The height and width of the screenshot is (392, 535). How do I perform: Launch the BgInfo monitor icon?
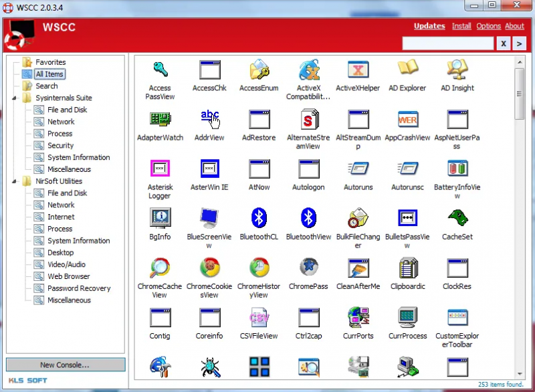pos(159,218)
